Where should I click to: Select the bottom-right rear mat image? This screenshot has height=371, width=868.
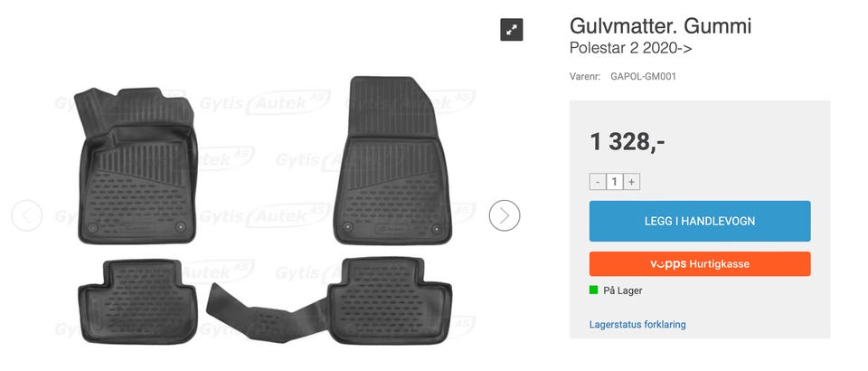(390, 300)
